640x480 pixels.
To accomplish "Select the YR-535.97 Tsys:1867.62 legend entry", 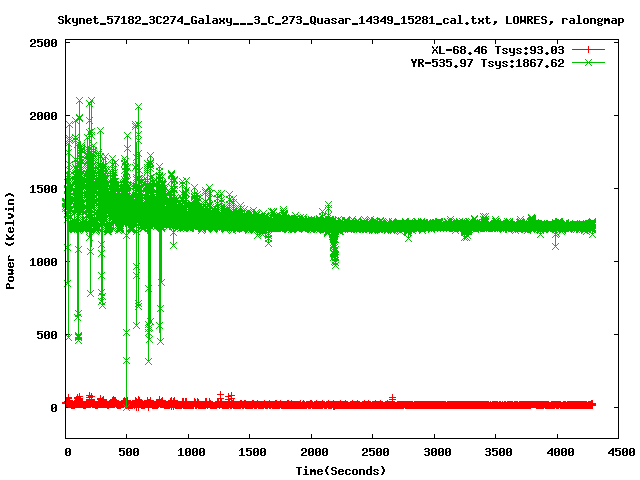I will click(487, 63).
